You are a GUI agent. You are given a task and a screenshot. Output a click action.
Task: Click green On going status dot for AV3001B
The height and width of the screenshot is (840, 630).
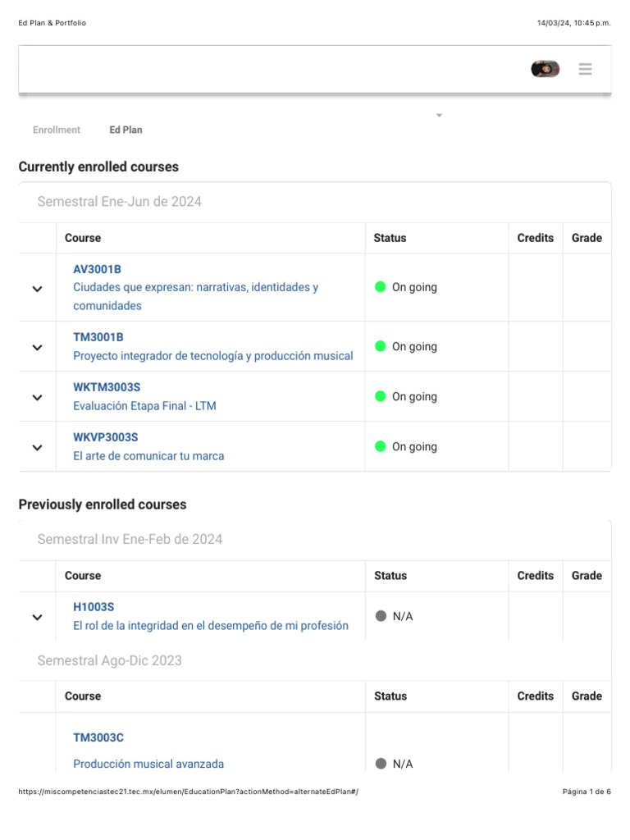click(381, 287)
